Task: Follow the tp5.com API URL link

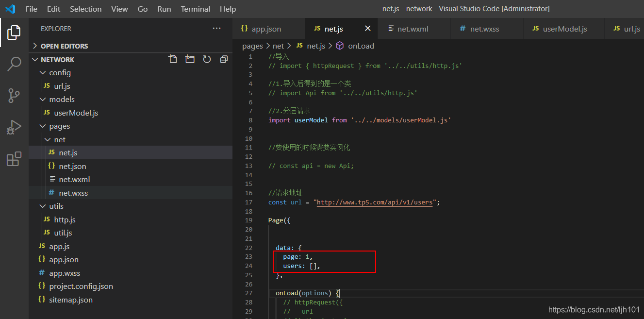Action: coord(374,202)
